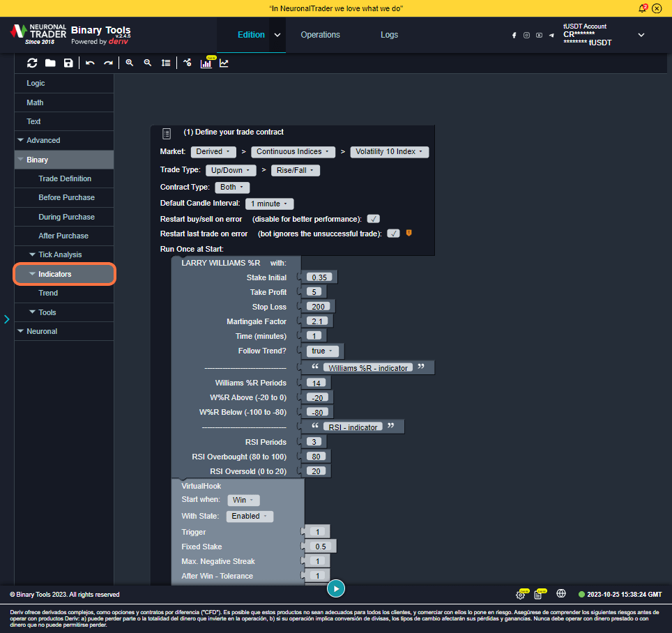Change the Default Candle Interval dropdown

(x=269, y=204)
